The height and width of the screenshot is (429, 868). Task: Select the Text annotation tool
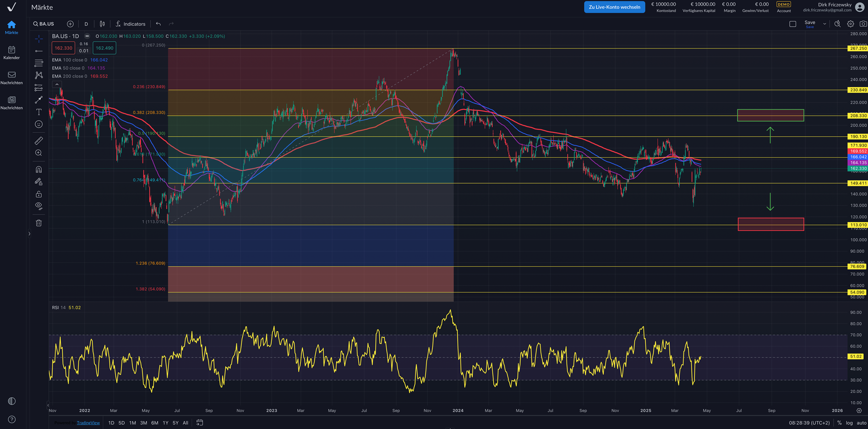39,112
